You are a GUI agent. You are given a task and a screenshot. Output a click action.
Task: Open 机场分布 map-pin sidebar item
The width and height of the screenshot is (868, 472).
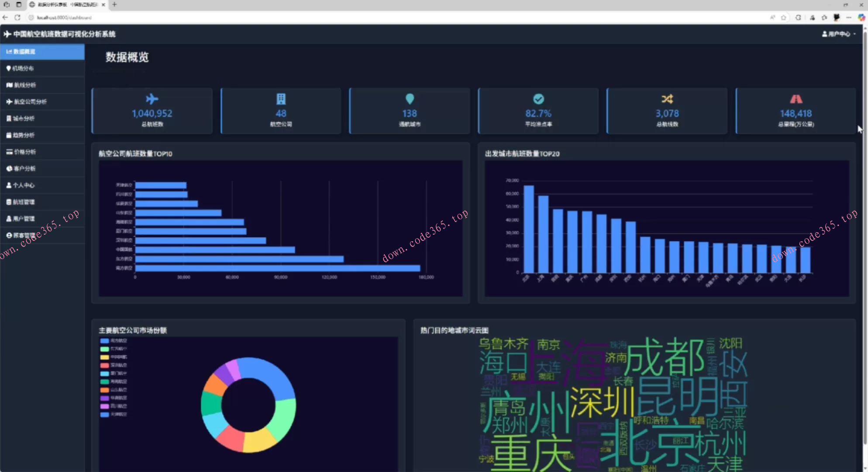[x=23, y=68]
